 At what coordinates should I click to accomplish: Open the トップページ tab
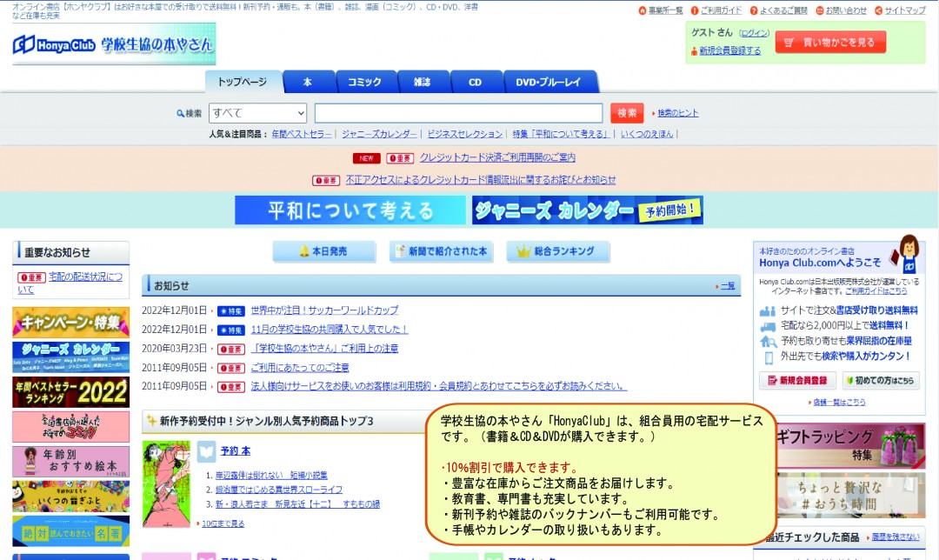coord(243,82)
